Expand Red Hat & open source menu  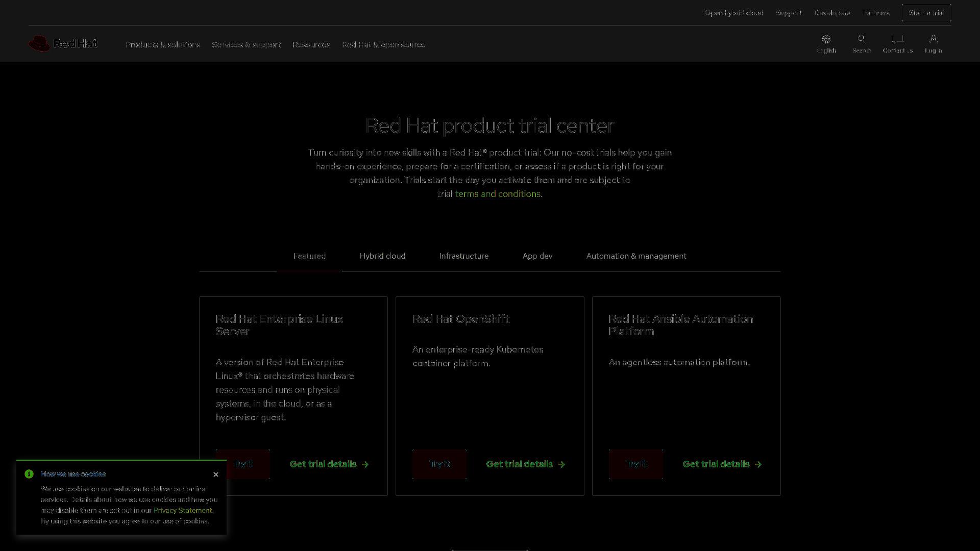click(x=383, y=45)
